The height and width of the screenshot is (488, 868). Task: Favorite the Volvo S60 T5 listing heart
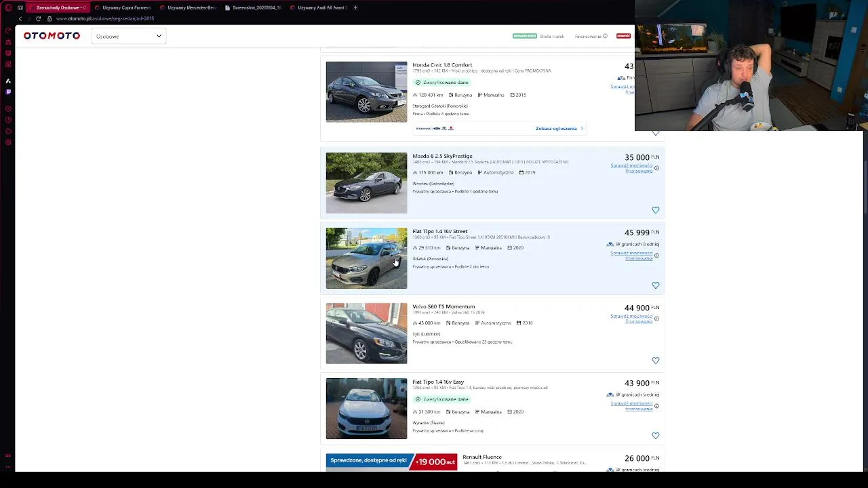[x=656, y=361]
